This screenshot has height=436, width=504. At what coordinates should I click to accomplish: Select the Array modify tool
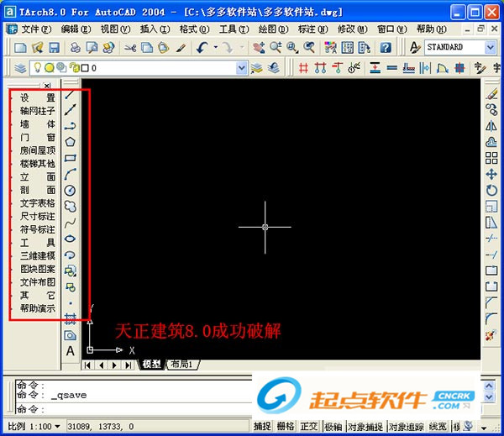[491, 158]
